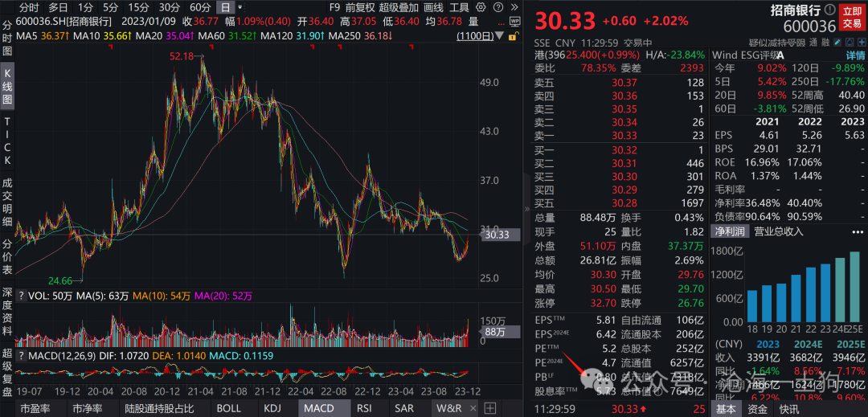This screenshot has height=417, width=868.
Task: Click the 立即交易 trade button
Action: pyautogui.click(x=851, y=17)
